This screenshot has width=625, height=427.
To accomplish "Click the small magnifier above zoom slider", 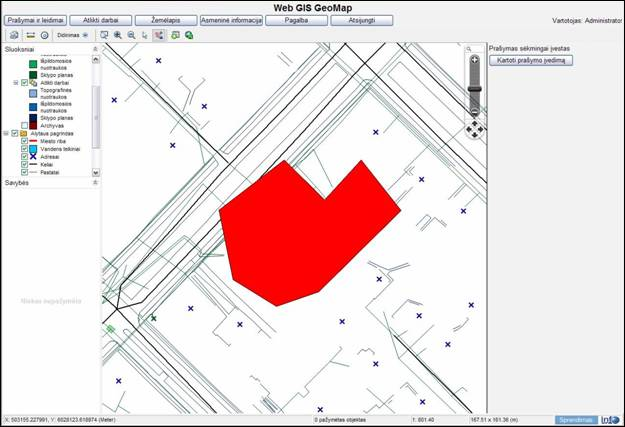I will 469,49.
